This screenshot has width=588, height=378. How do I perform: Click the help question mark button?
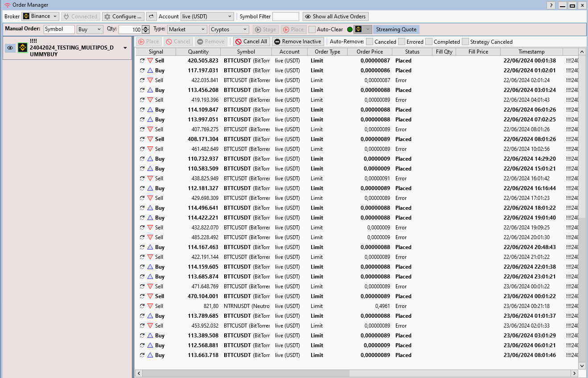pos(551,5)
